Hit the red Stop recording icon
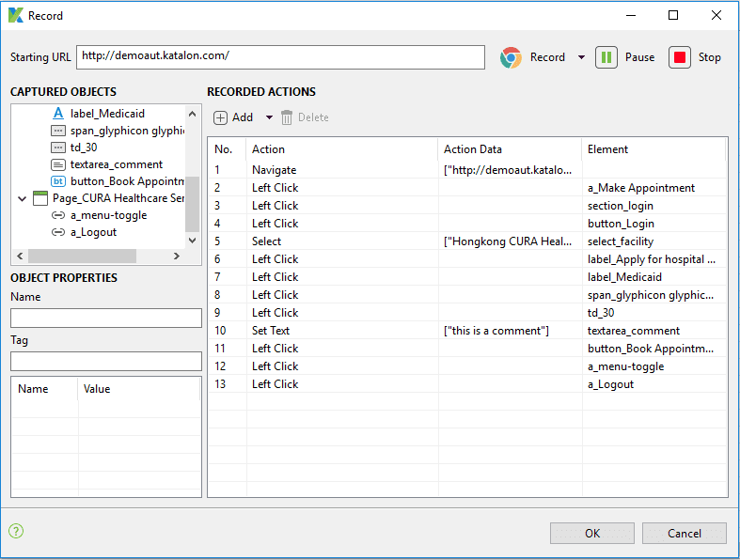Image resolution: width=740 pixels, height=560 pixels. [x=680, y=57]
